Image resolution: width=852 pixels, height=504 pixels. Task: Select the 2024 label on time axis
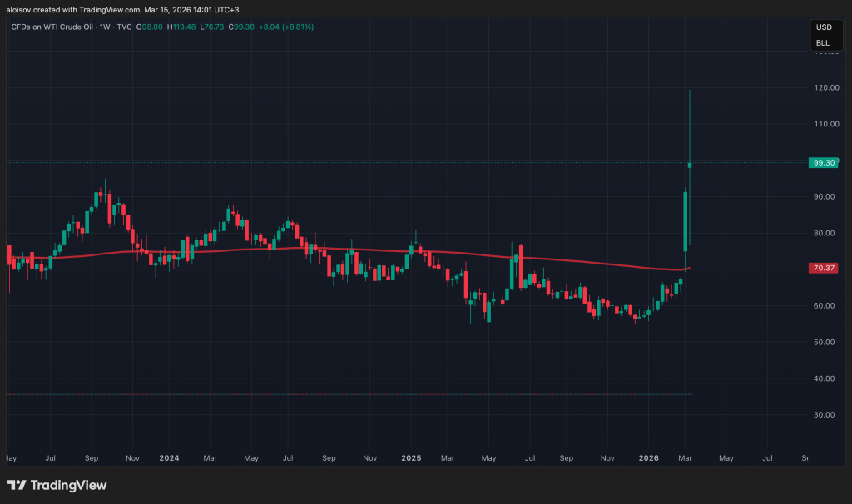click(x=169, y=457)
